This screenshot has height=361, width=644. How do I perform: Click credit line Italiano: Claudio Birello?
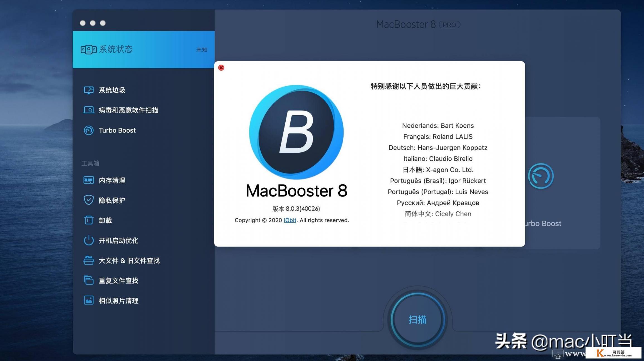point(438,159)
